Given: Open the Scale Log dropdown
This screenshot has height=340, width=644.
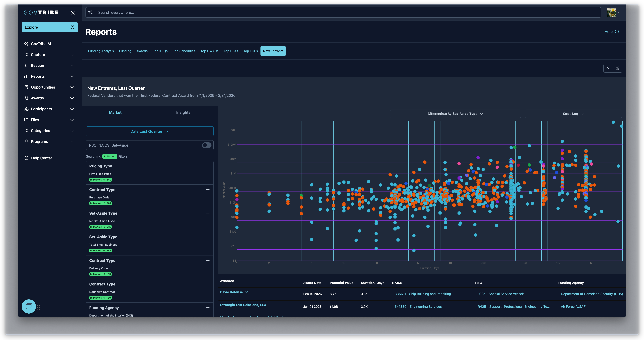Looking at the screenshot, I should [x=573, y=114].
